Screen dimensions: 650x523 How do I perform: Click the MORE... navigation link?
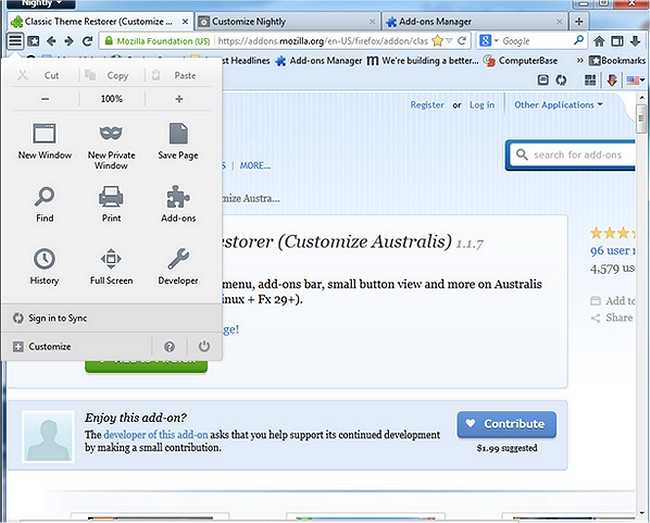click(255, 166)
